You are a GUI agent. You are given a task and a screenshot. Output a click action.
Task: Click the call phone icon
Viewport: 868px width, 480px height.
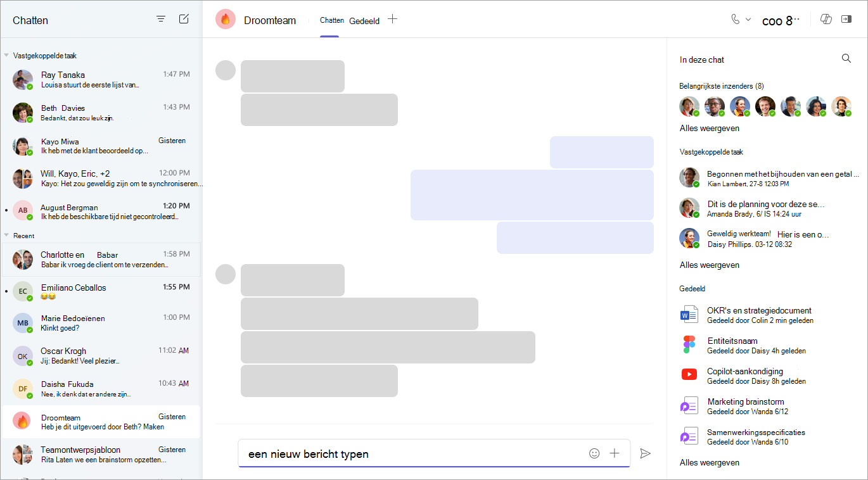tap(735, 19)
